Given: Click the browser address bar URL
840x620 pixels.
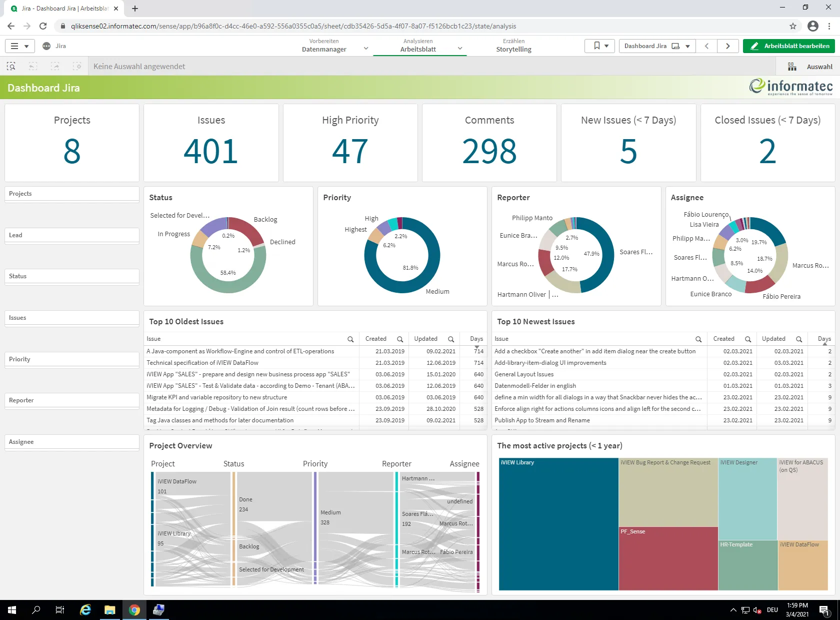Looking at the screenshot, I should tap(293, 26).
